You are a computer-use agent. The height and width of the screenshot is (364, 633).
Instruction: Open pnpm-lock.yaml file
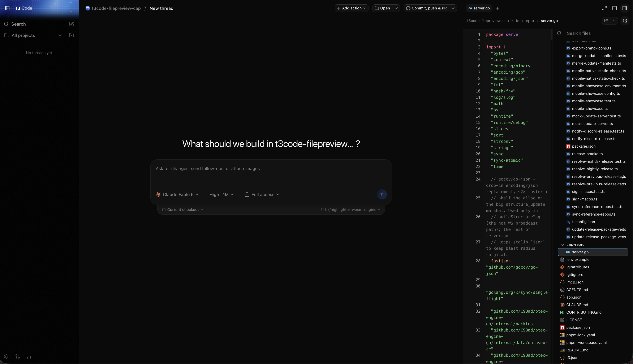click(x=593, y=335)
